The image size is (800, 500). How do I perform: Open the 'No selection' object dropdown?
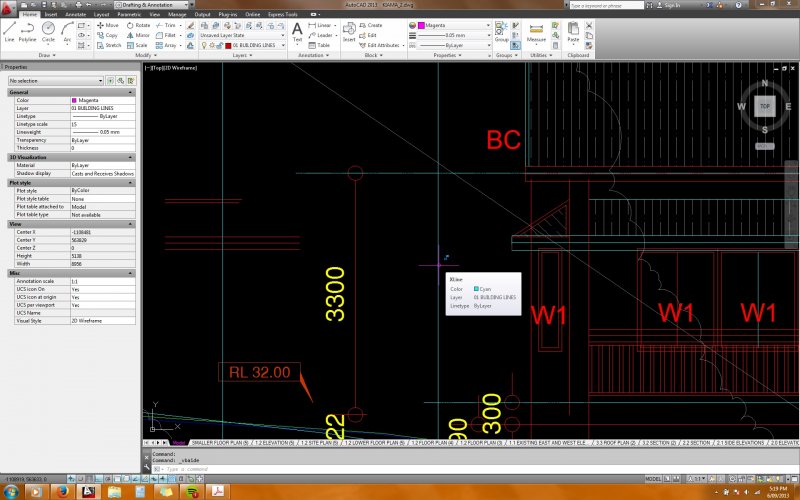(55, 80)
